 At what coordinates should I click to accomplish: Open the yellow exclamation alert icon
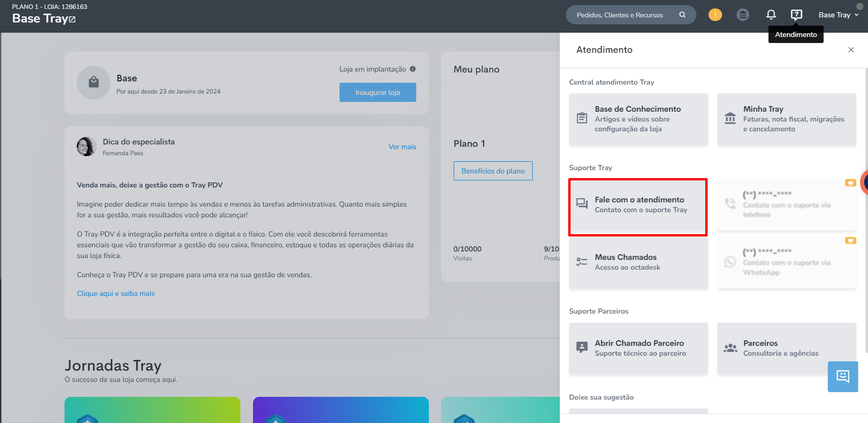pos(715,15)
